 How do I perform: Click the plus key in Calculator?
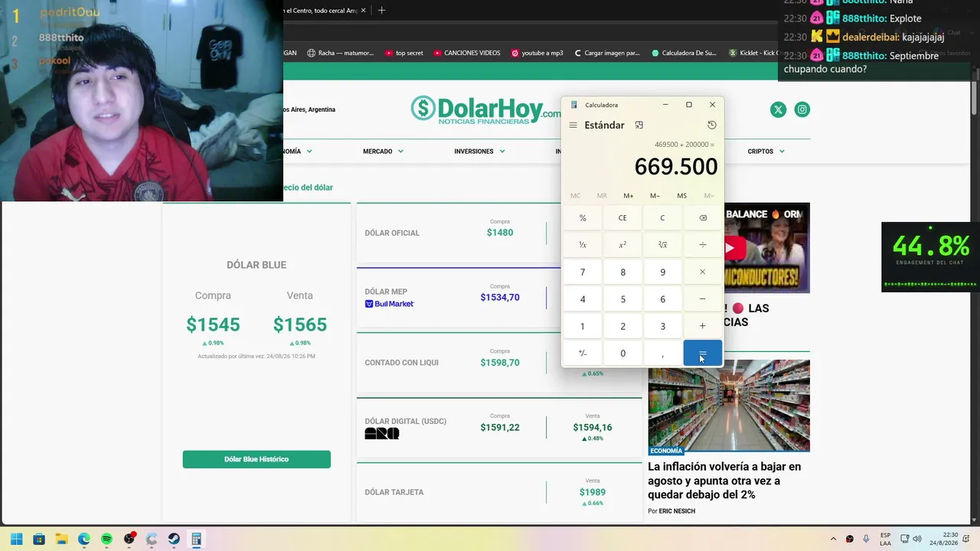703,326
